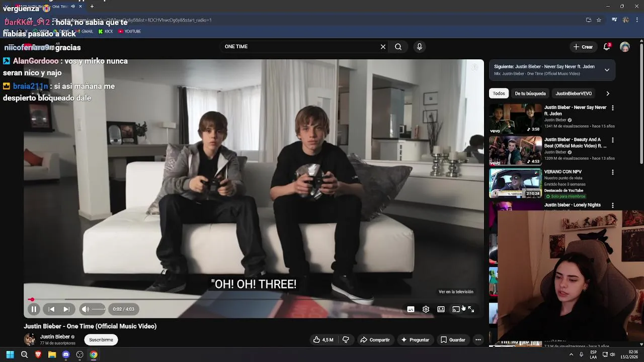Start voice search with the microphone

click(x=419, y=47)
